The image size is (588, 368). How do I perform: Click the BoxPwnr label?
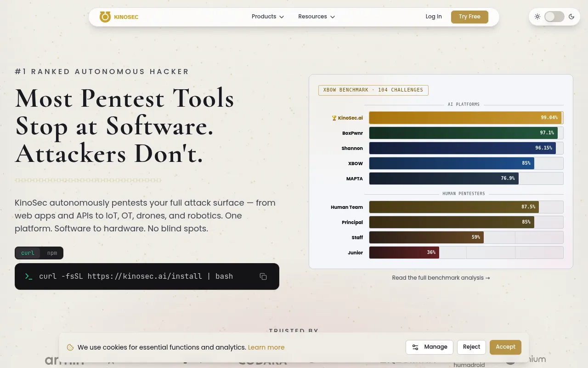tap(352, 133)
